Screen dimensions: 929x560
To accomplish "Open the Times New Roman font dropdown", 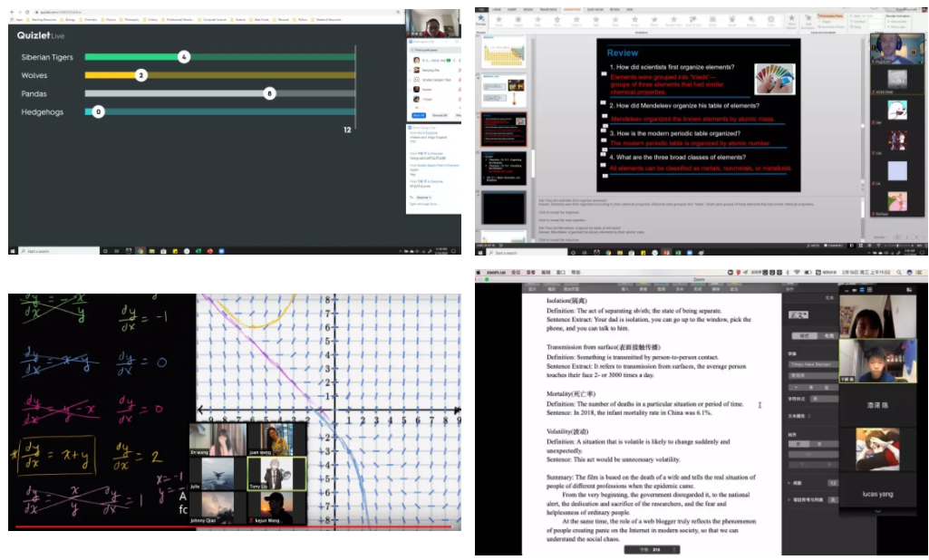I will pos(812,364).
